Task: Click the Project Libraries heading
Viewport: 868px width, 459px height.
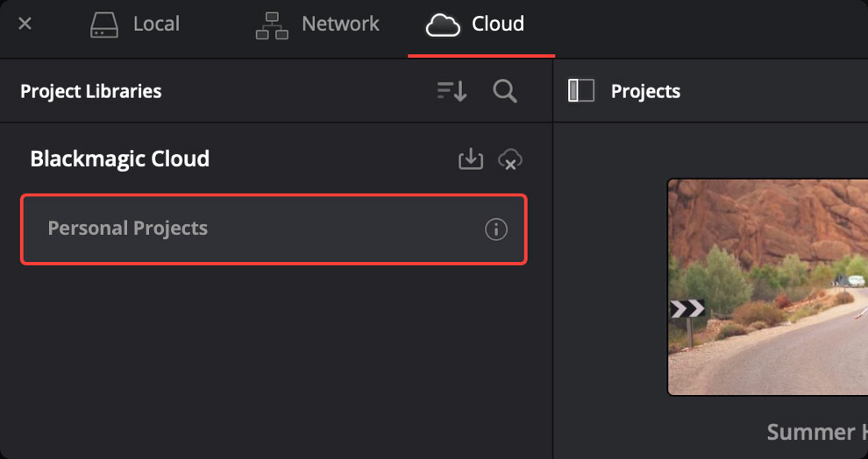Action: tap(91, 91)
